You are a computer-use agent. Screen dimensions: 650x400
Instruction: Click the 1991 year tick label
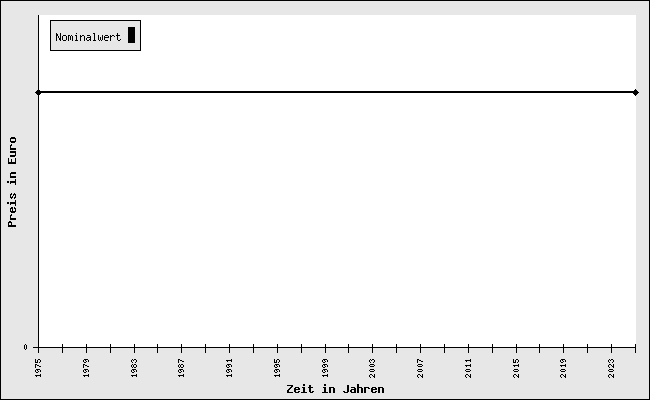[x=230, y=367]
